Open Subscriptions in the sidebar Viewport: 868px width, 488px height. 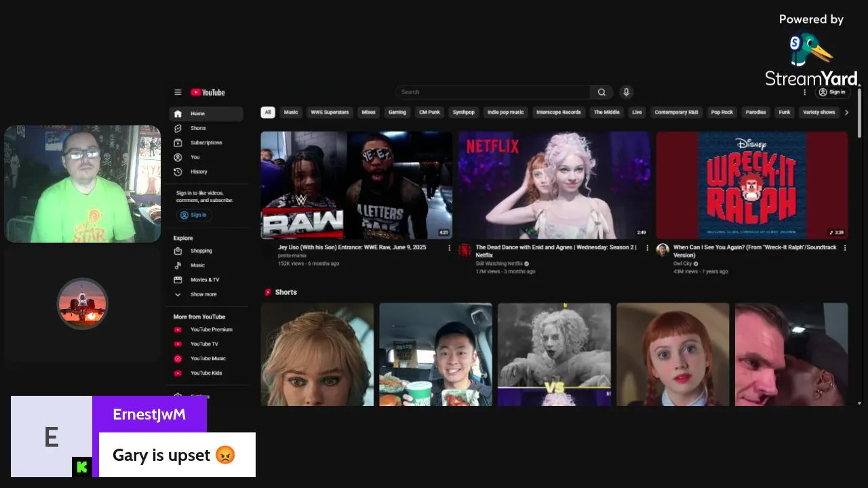pos(206,142)
